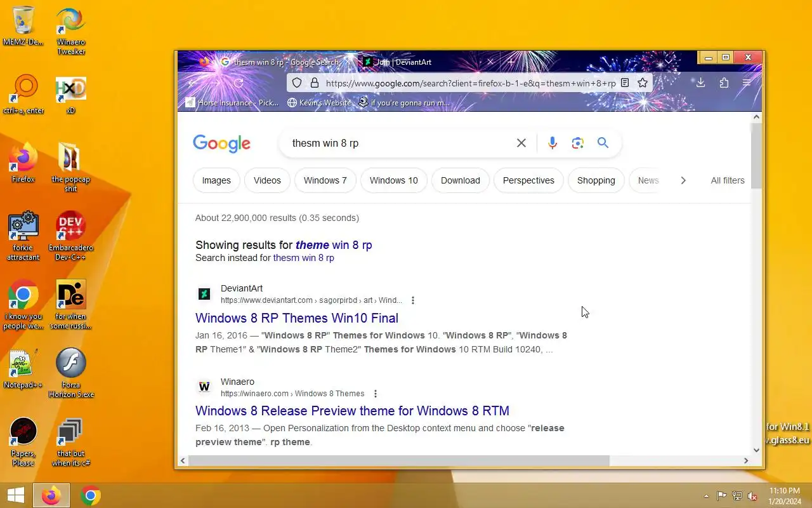Select the Firefox desktop shortcut icon
The image size is (812, 508).
coord(23,163)
